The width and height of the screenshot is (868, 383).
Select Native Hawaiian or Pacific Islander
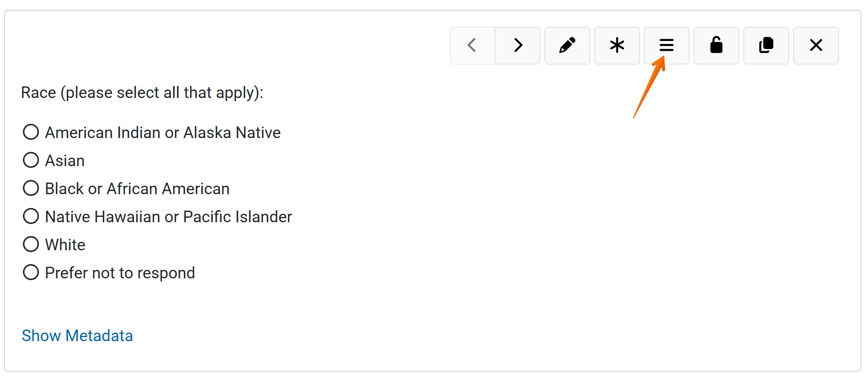tap(31, 216)
